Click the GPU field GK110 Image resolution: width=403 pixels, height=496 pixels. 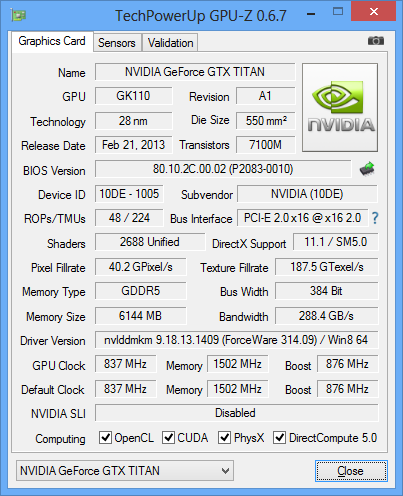133,96
